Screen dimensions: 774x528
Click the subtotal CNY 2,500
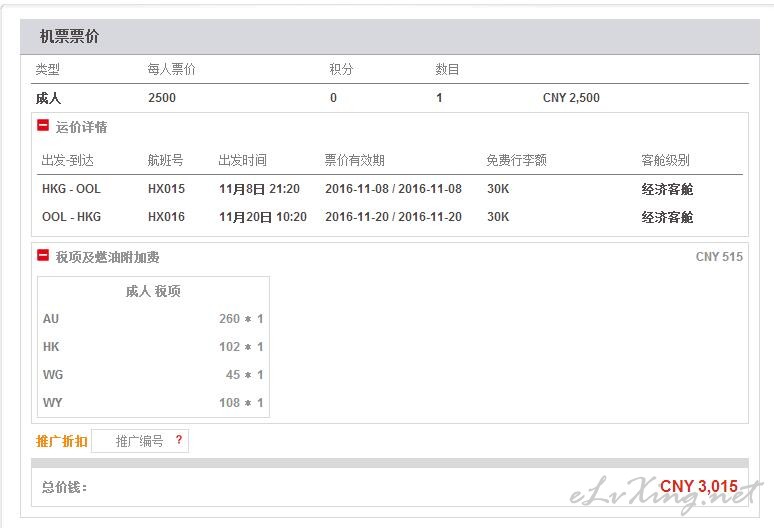click(x=571, y=98)
